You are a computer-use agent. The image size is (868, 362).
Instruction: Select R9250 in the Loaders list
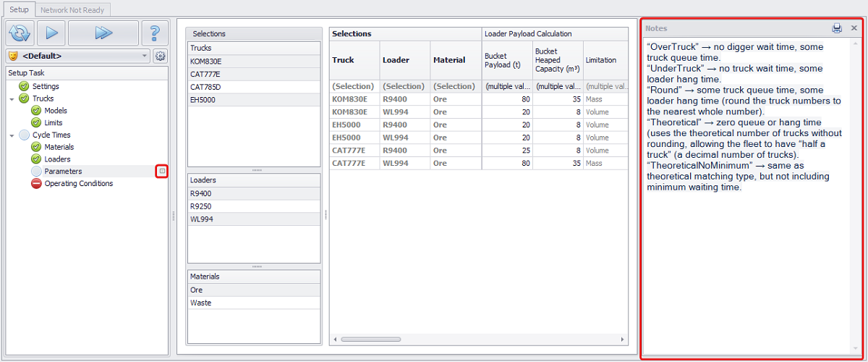pos(201,206)
